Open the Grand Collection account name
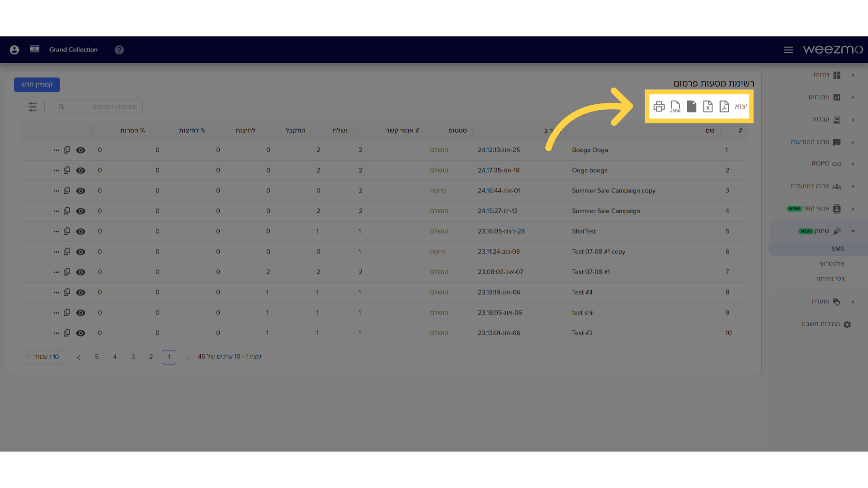Screen dimensions: 868x488 coord(73,50)
